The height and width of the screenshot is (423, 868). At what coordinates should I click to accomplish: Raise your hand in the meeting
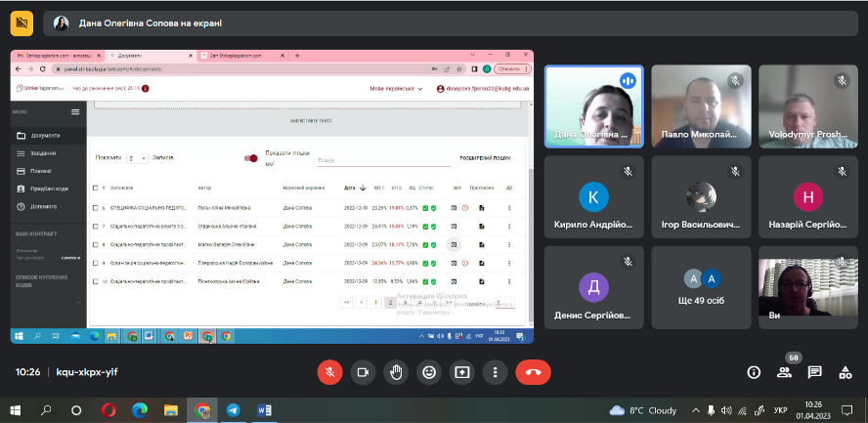(x=396, y=372)
